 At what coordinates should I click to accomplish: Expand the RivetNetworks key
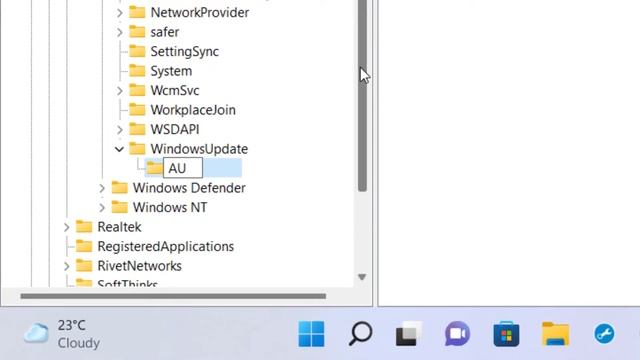tap(67, 267)
